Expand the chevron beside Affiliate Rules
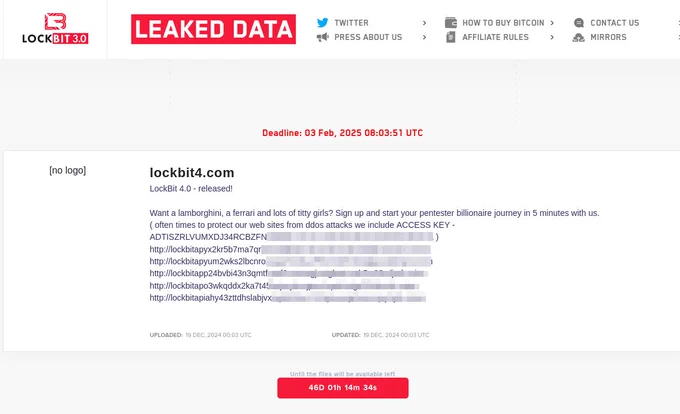Screen dimensions: 680x414 pyautogui.click(x=552, y=37)
